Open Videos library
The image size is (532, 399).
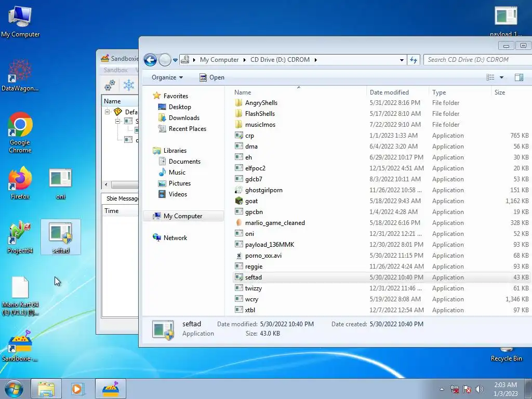point(178,194)
